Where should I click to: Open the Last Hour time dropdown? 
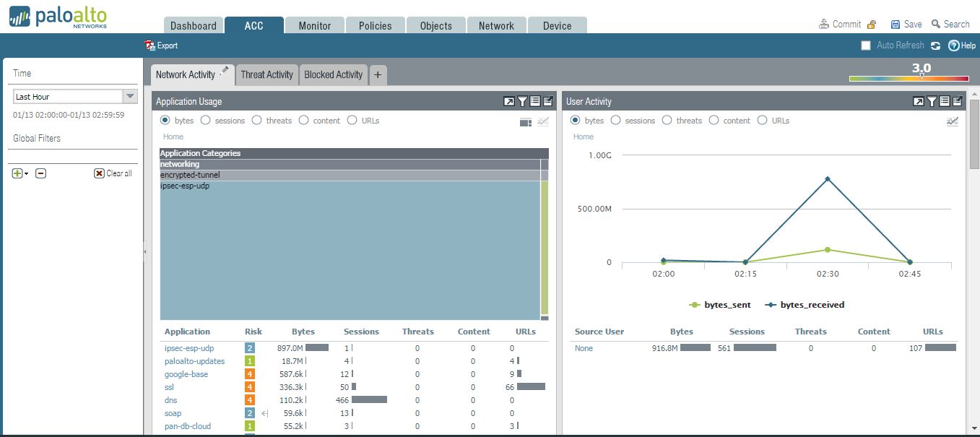(130, 96)
